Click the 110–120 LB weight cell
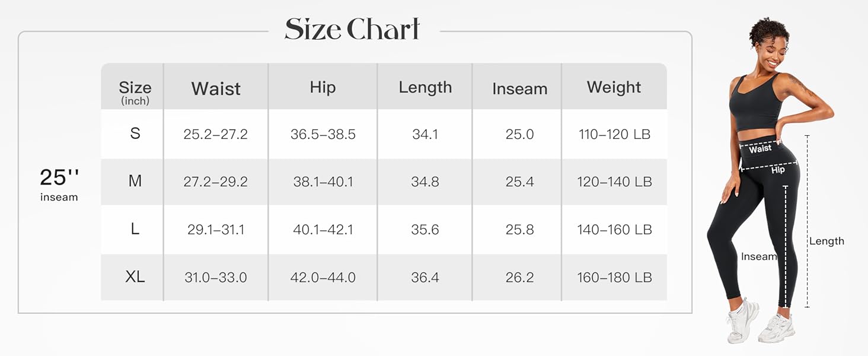 [614, 135]
